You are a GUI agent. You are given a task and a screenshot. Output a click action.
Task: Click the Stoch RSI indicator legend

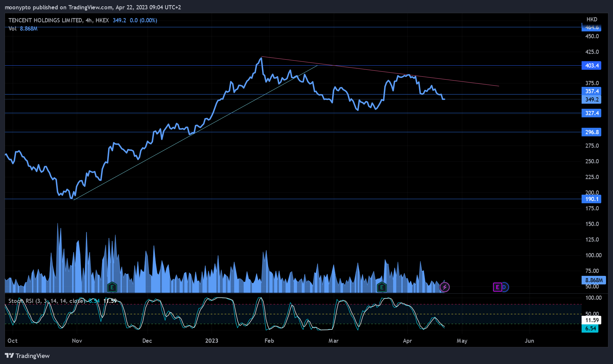pos(46,301)
